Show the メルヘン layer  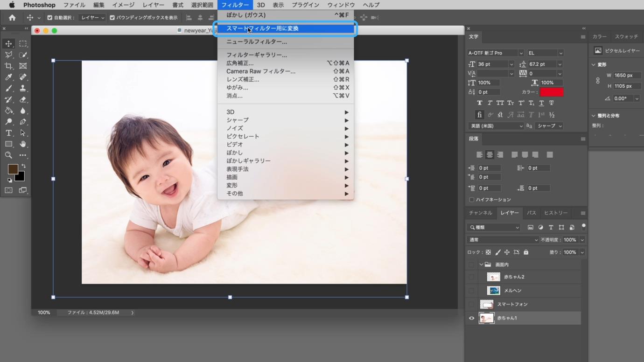click(471, 291)
